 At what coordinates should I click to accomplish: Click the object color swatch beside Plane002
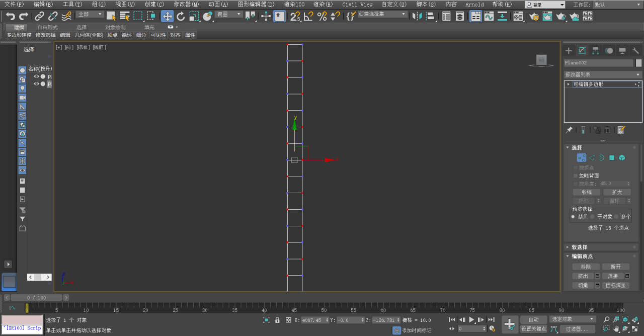click(x=639, y=63)
